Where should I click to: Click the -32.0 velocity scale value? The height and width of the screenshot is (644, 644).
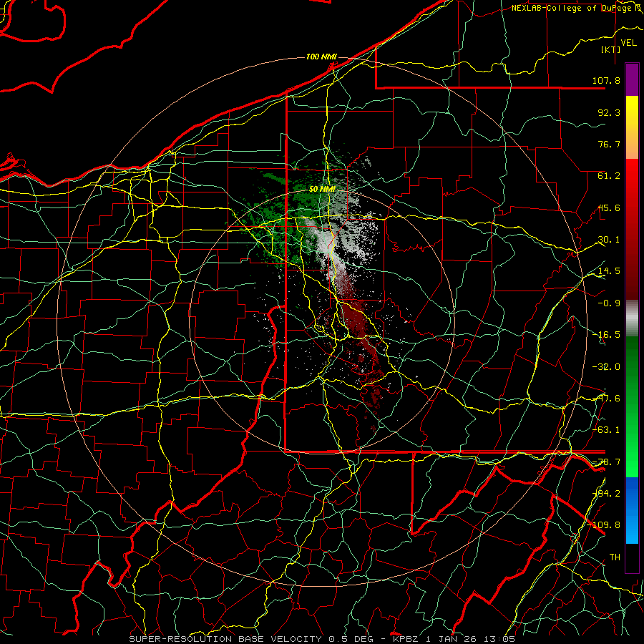[606, 367]
